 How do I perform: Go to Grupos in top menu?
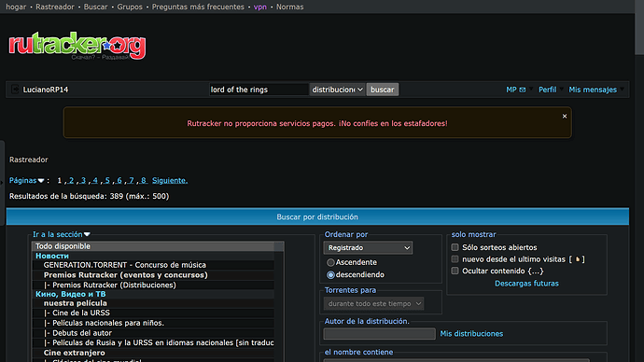[x=130, y=7]
